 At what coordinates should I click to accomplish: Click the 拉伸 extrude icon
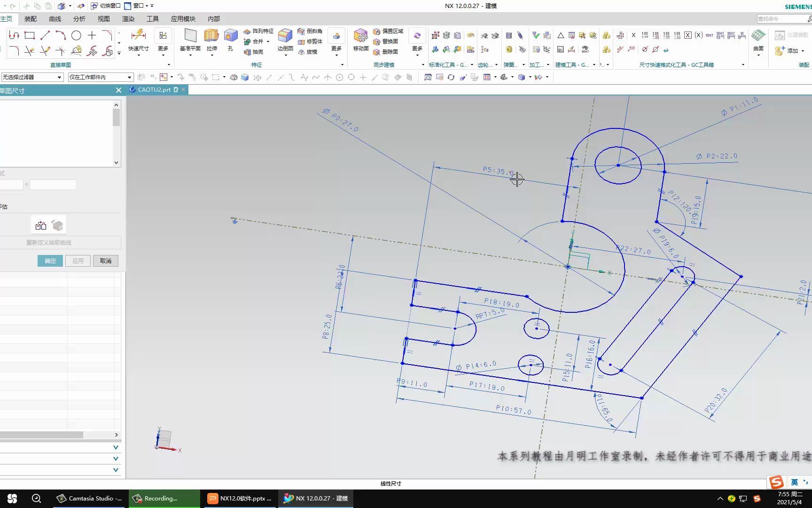point(211,36)
